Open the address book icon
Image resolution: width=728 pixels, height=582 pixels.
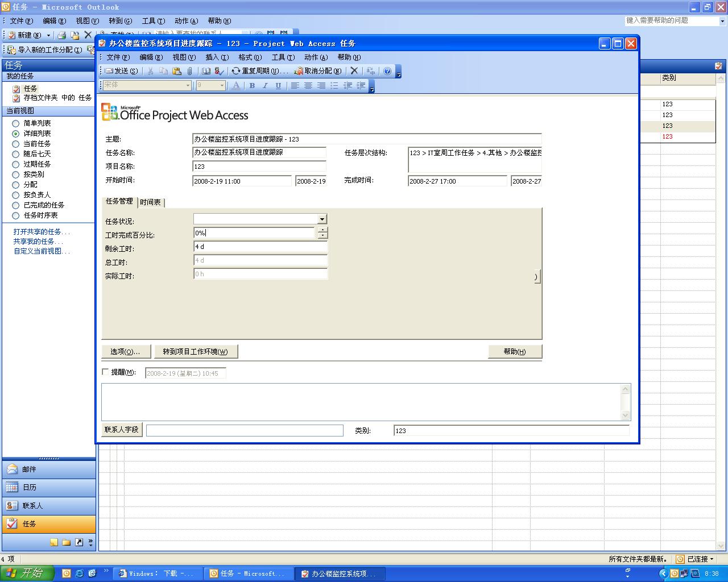206,71
